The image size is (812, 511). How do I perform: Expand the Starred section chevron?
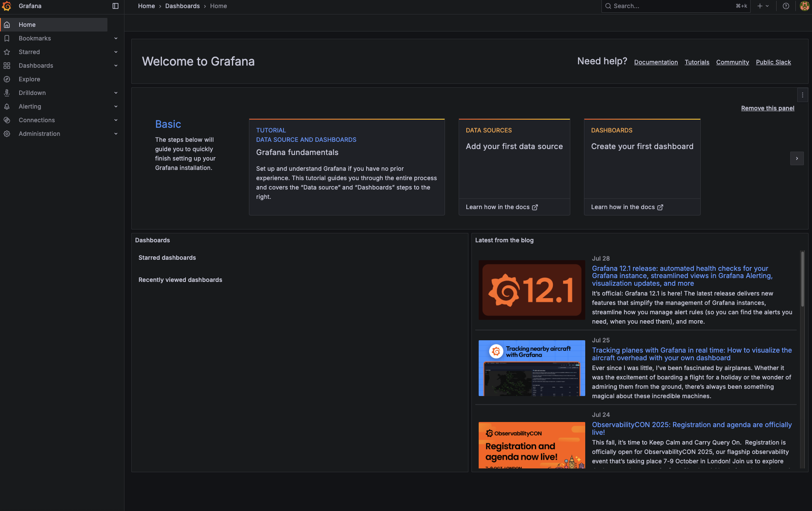point(116,52)
